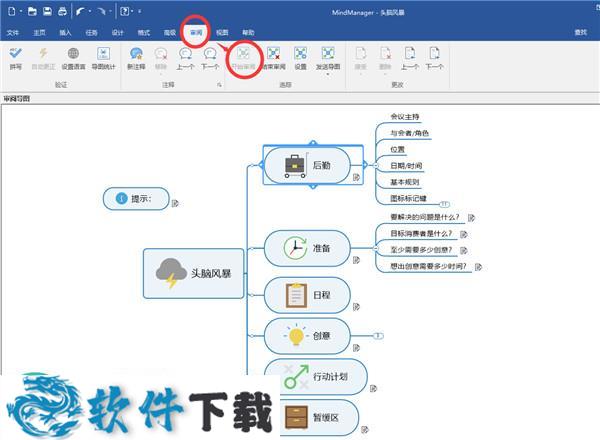Collapse the 准备 subtopics branch
Viewport: 600px width, 440px height.
[x=375, y=248]
